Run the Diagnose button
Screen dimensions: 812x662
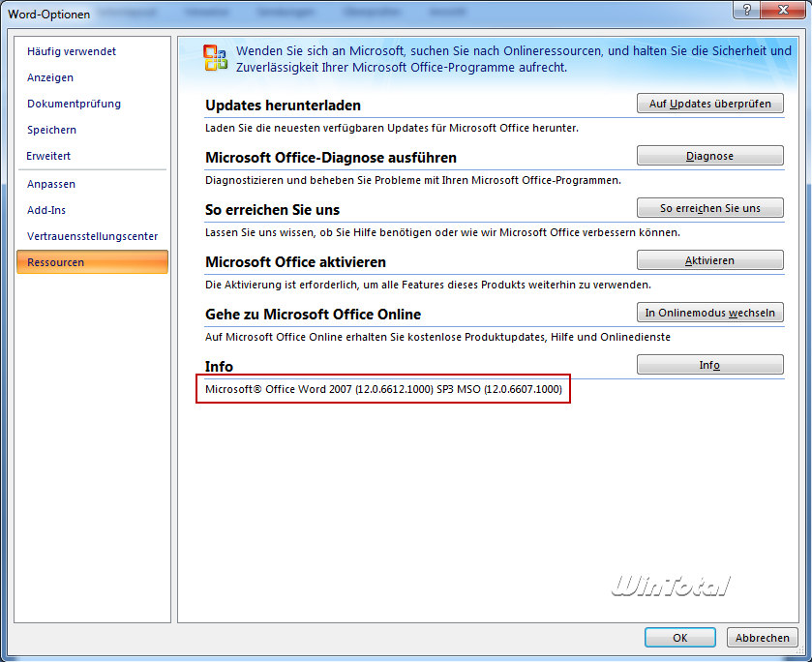(x=710, y=156)
